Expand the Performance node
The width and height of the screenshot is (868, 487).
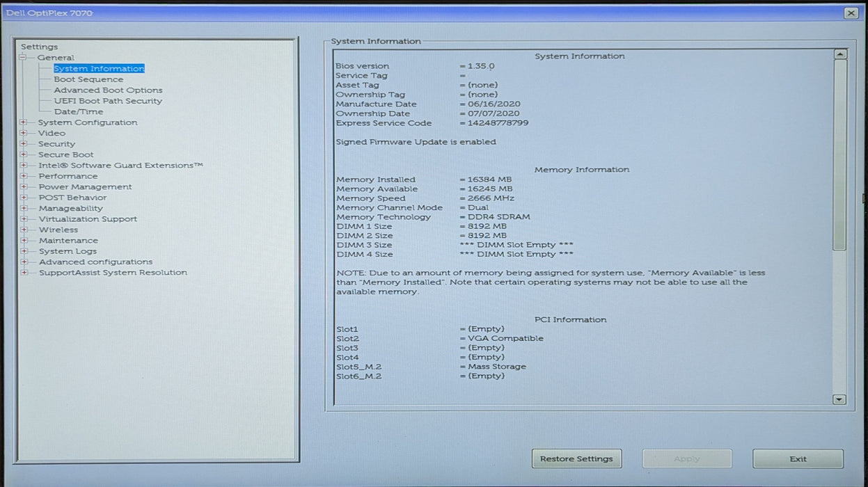point(24,176)
